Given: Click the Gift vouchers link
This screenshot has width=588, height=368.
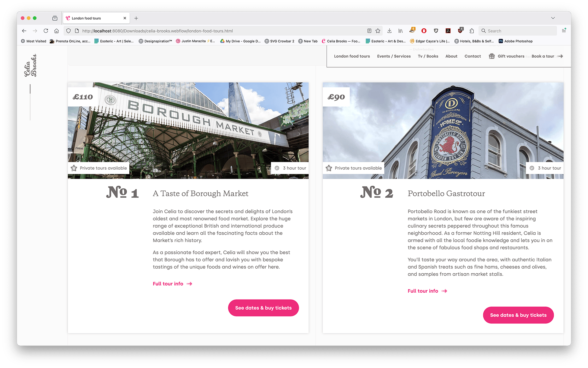Looking at the screenshot, I should [x=511, y=56].
